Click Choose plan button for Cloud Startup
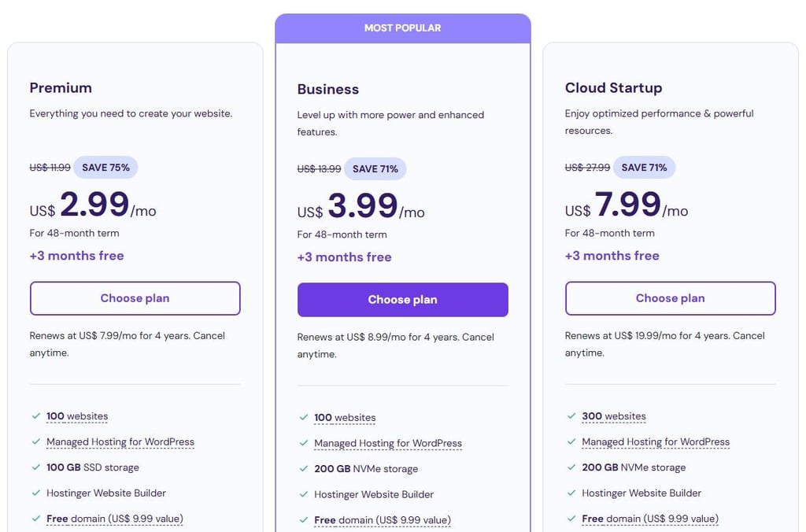This screenshot has width=806, height=532. [x=670, y=298]
